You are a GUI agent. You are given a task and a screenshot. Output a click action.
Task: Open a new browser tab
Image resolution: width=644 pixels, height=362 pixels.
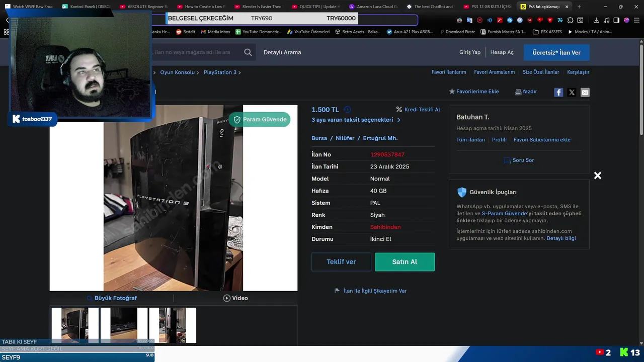click(579, 7)
